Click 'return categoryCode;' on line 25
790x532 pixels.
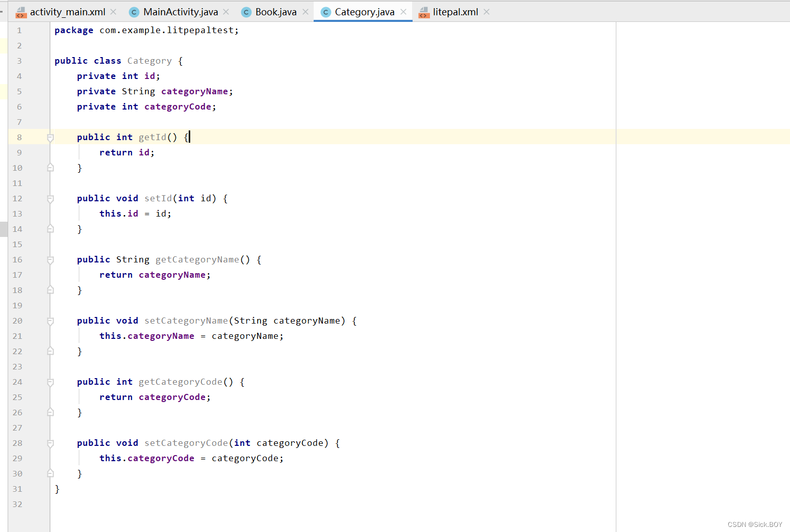(x=155, y=397)
